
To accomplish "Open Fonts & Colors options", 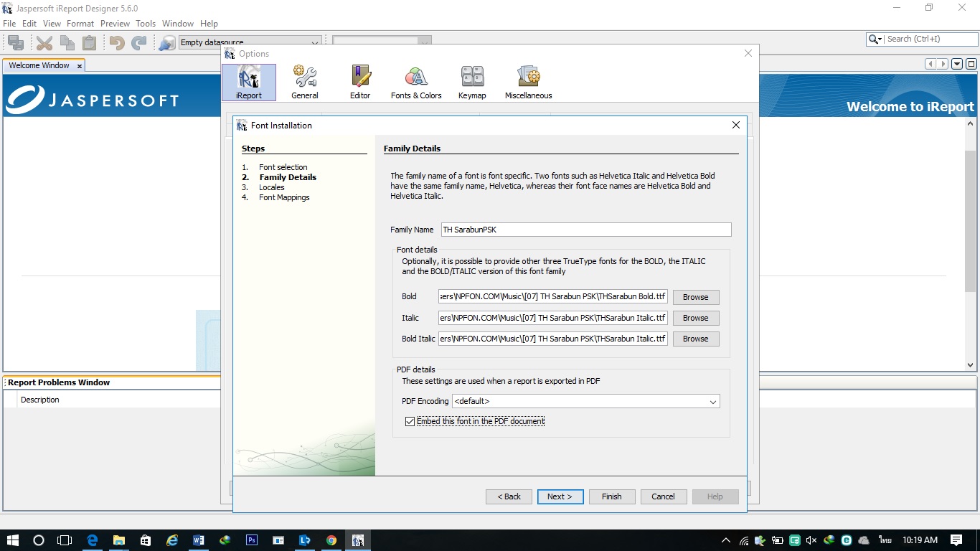I will click(416, 83).
